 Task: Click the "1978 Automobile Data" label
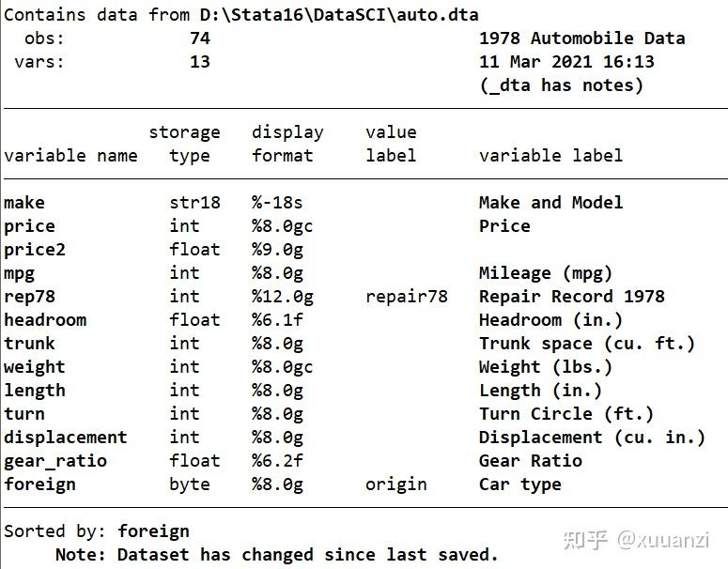[581, 38]
